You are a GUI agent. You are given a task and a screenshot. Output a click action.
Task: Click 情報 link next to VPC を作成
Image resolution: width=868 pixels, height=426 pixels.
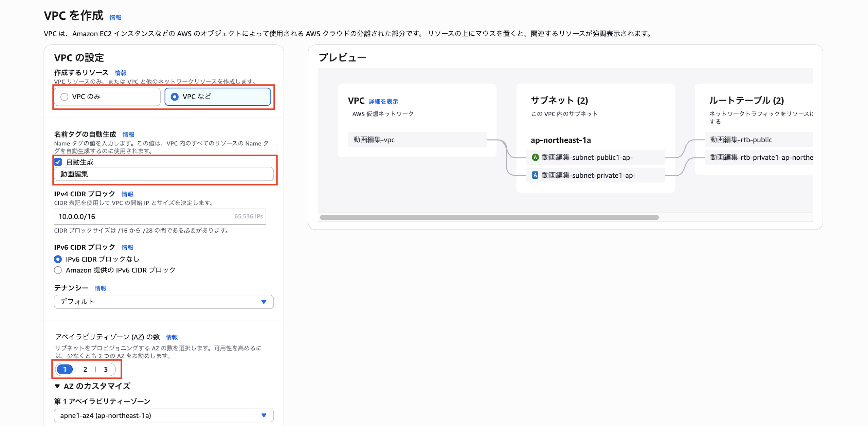tap(115, 17)
